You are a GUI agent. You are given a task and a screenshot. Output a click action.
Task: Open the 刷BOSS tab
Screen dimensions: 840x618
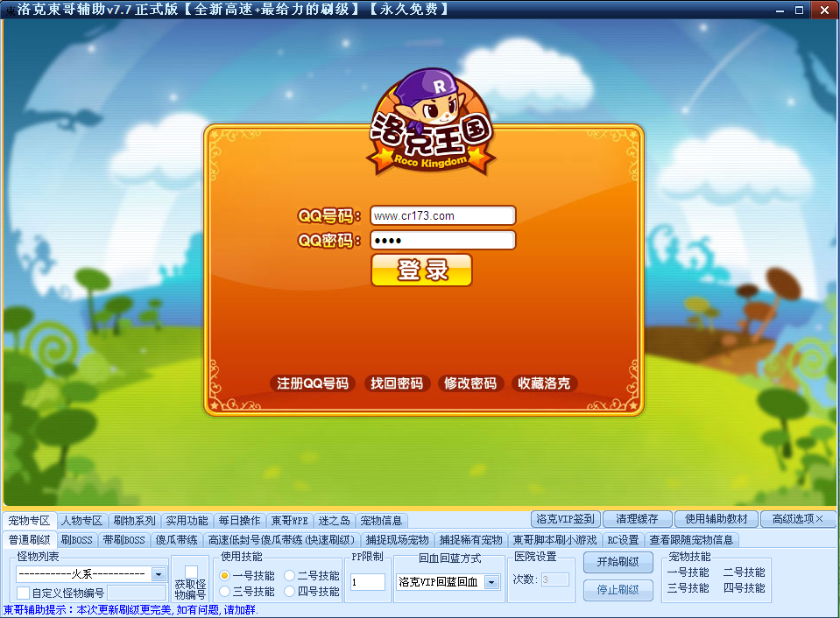(x=77, y=540)
